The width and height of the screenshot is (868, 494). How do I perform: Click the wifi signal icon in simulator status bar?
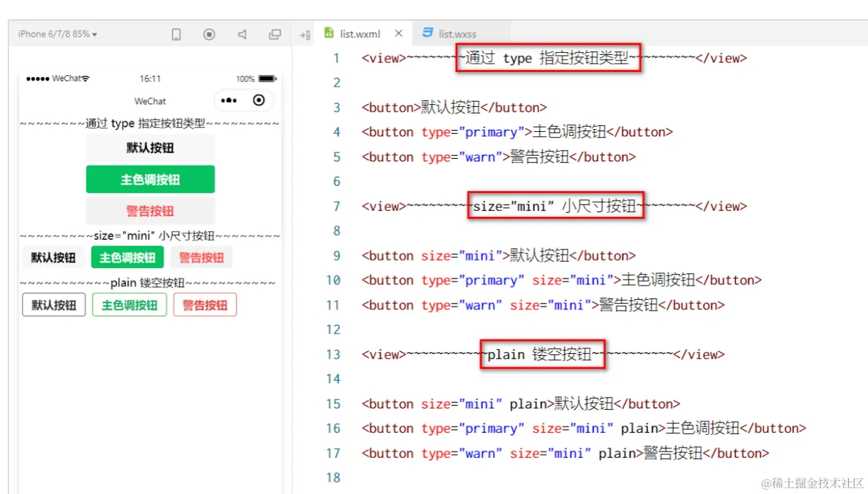click(86, 78)
